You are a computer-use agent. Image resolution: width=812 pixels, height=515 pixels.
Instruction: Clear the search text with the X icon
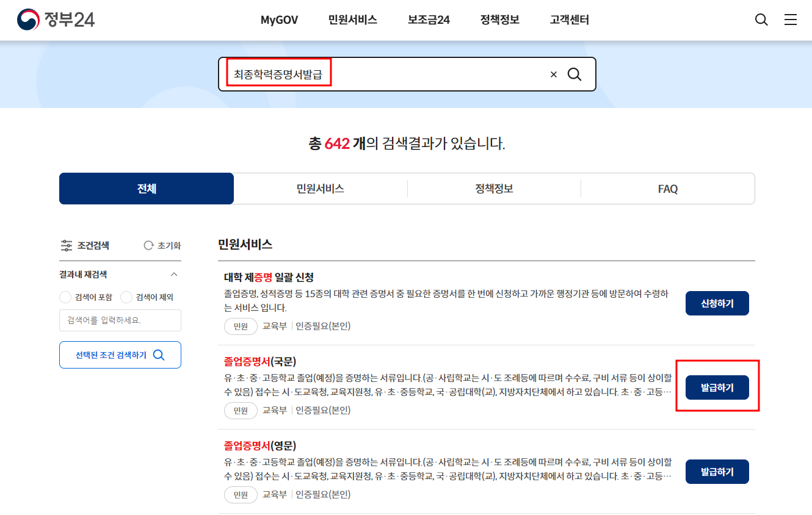(554, 74)
